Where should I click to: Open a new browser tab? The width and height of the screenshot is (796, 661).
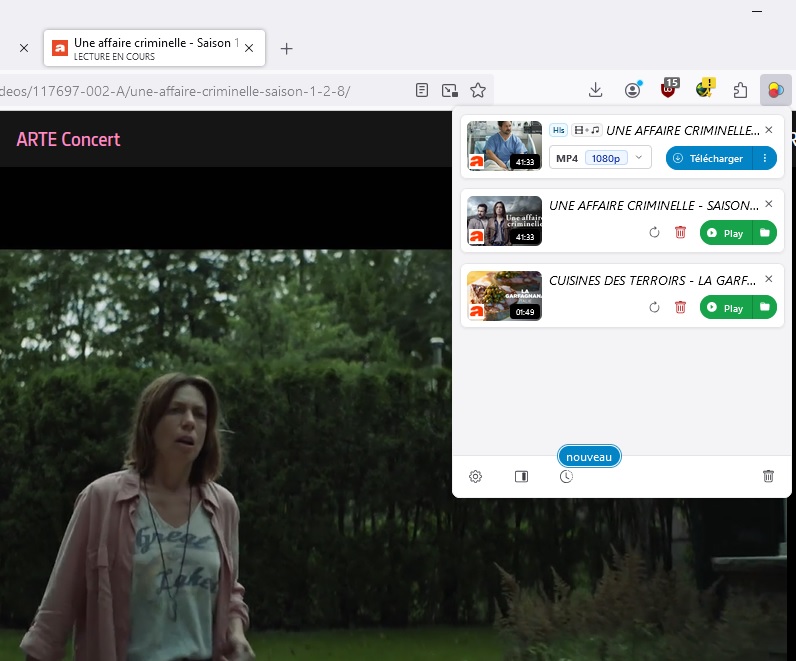287,48
